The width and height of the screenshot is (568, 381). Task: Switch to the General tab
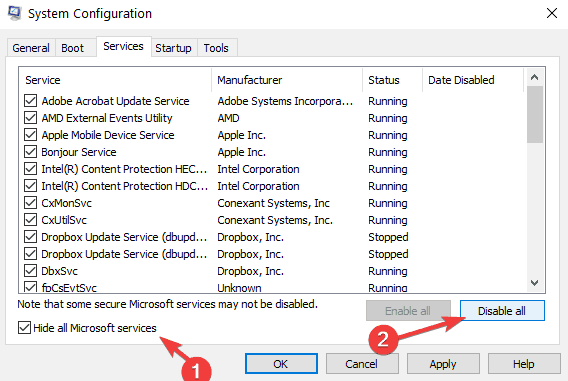click(31, 48)
